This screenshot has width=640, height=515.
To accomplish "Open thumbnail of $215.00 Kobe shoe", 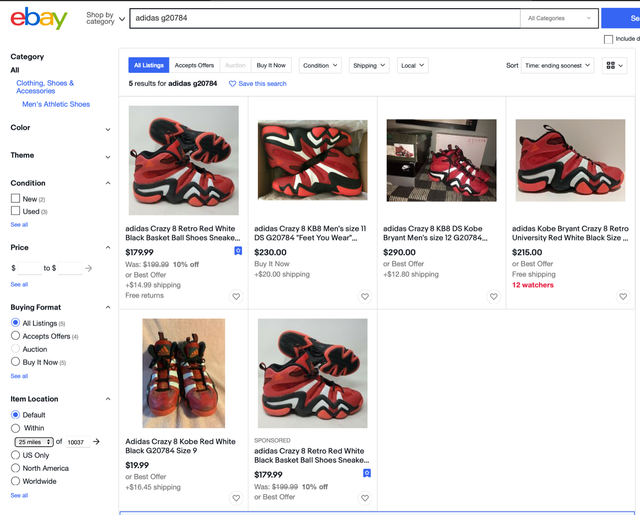I will 570,160.
